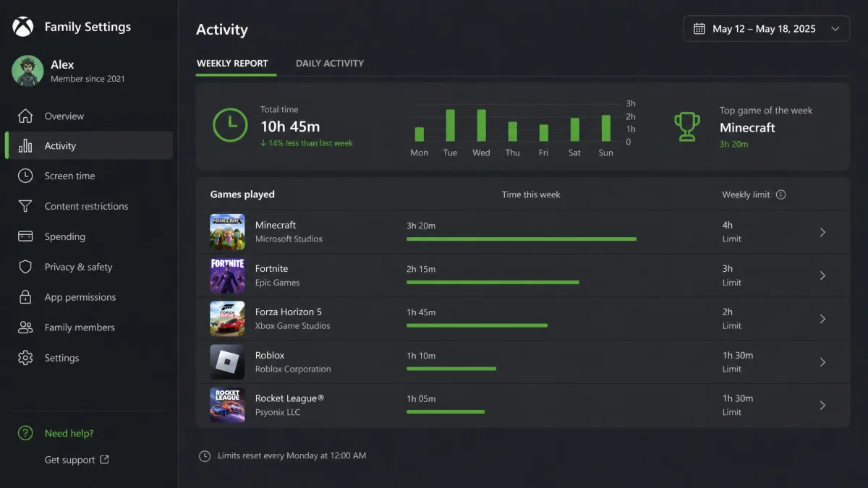The width and height of the screenshot is (868, 488).
Task: Open Screen time in the sidebar
Action: (x=88, y=176)
